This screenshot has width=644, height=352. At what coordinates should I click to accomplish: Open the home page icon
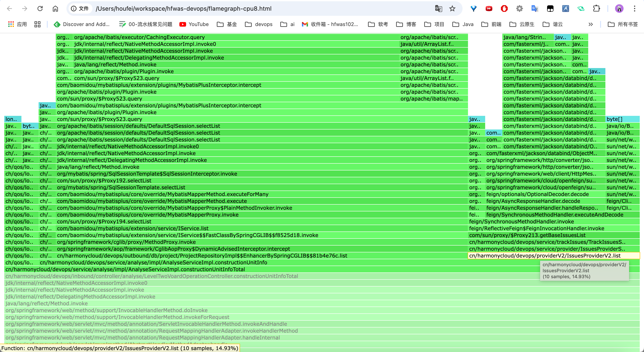55,9
